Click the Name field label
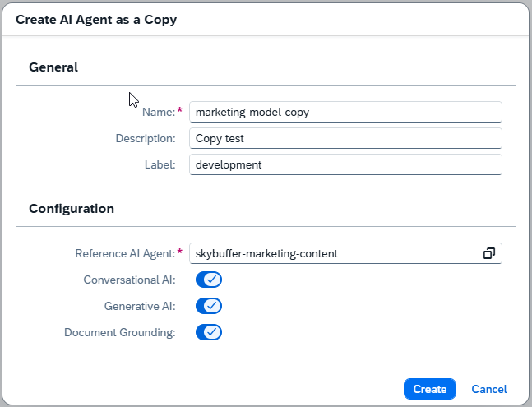 click(x=158, y=112)
